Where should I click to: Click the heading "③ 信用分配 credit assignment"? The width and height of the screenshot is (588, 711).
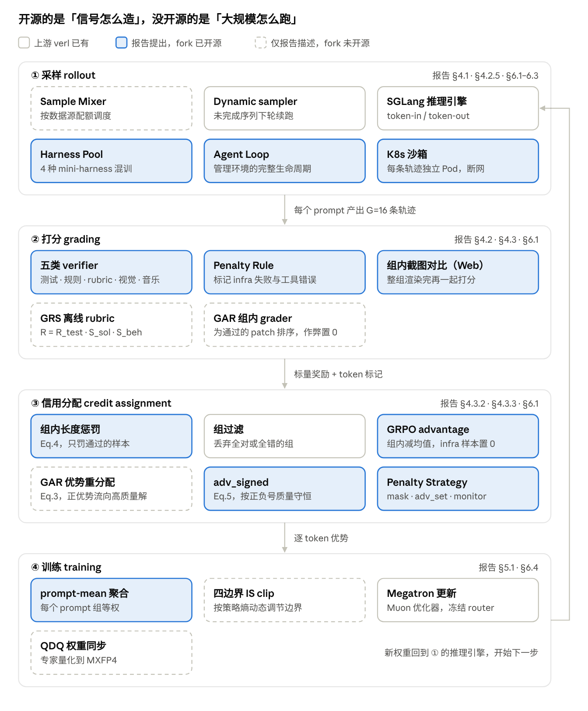coord(101,403)
